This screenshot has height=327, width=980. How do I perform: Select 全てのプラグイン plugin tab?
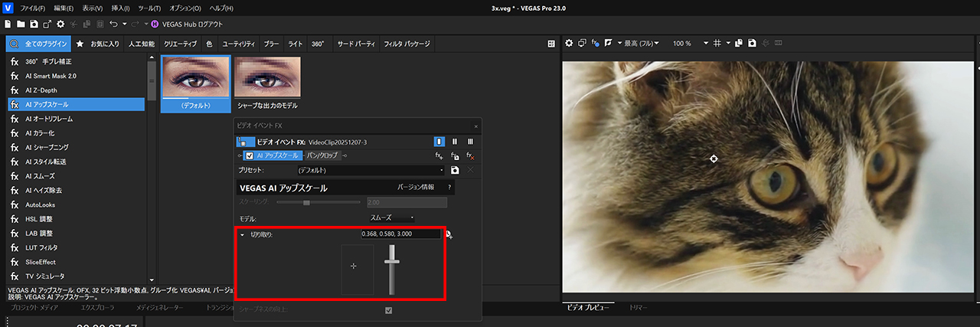tap(38, 44)
